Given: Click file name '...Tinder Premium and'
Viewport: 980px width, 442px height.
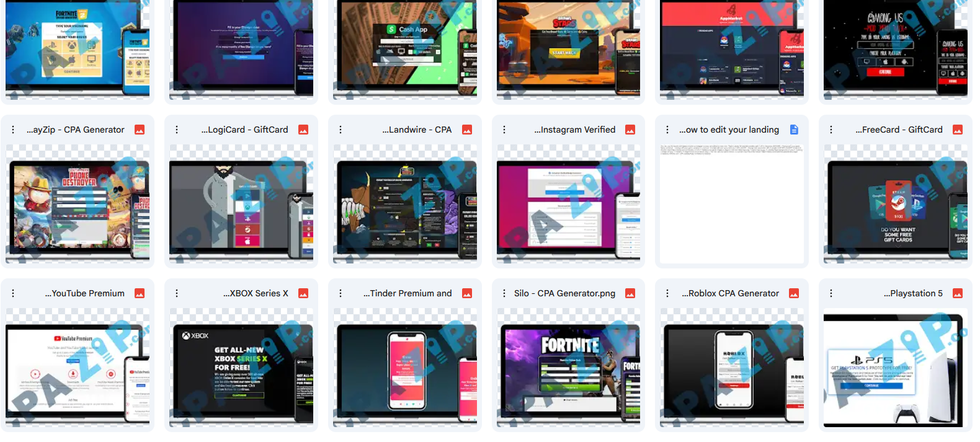Looking at the screenshot, I should click(408, 293).
